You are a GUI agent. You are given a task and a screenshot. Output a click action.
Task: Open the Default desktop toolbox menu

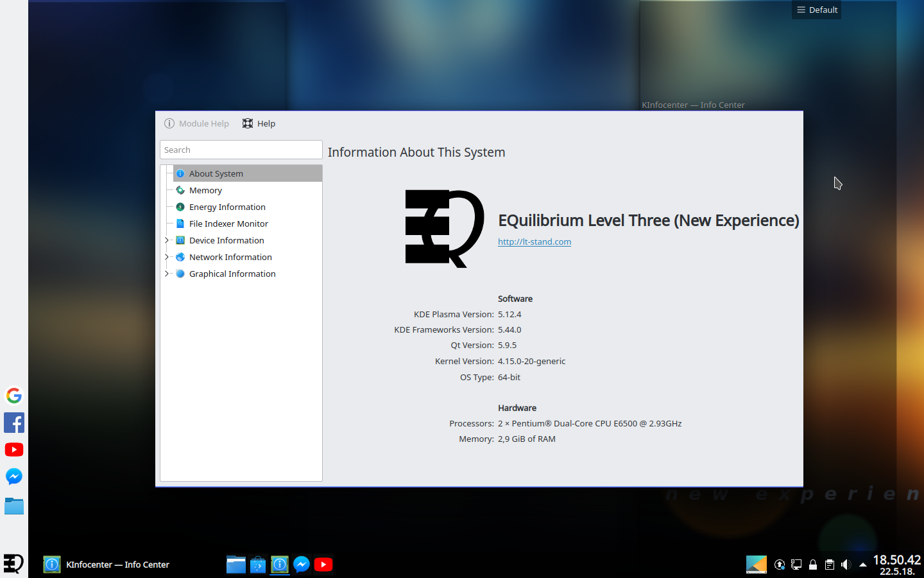(816, 10)
